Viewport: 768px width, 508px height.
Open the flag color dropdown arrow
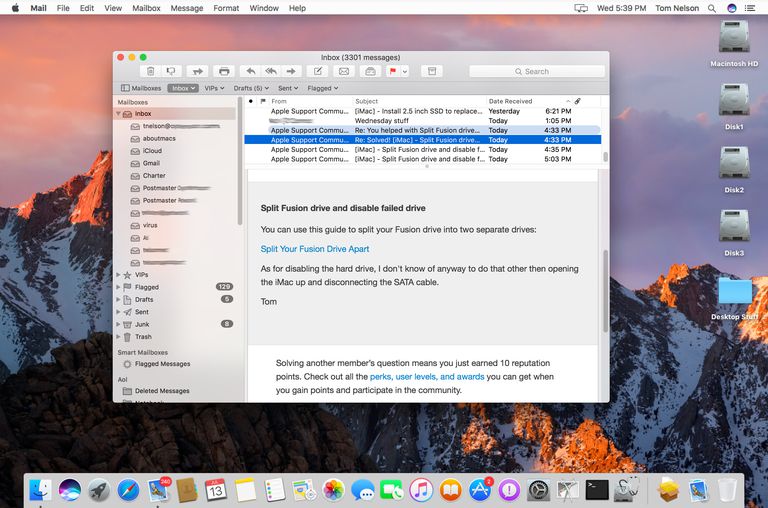click(x=405, y=71)
